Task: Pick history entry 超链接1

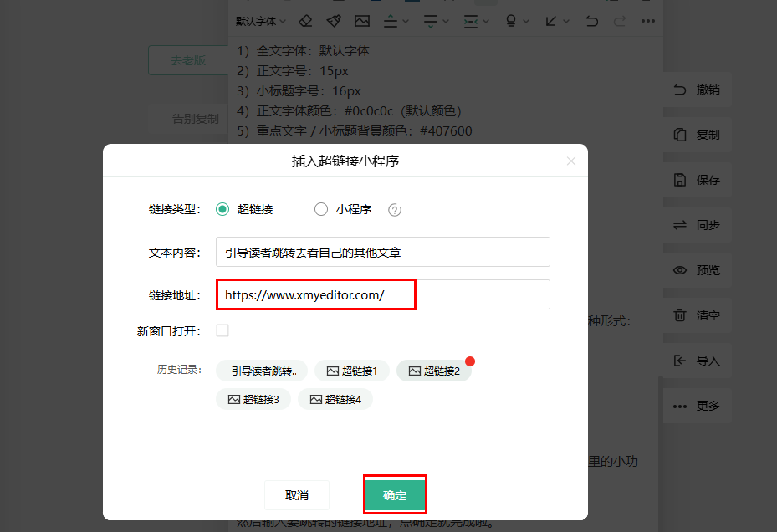Action: tap(352, 371)
